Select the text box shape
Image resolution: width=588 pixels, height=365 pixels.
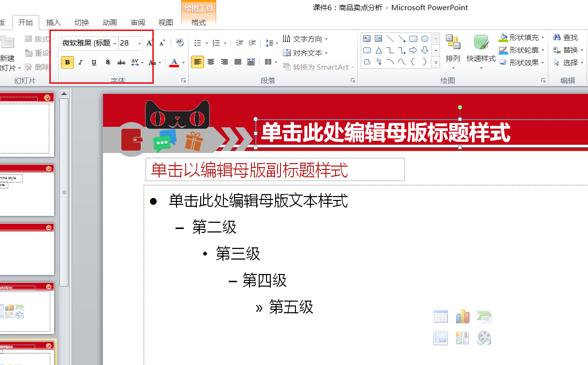(367, 39)
